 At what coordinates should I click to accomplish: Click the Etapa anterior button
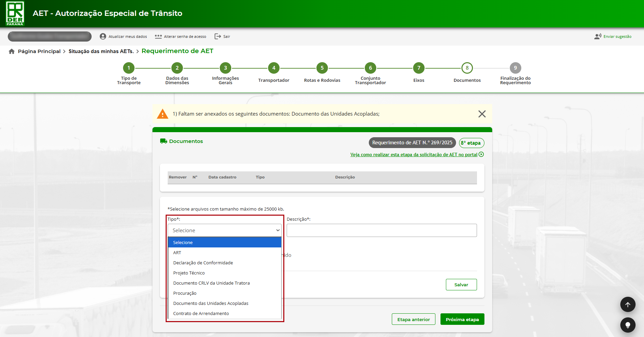click(413, 319)
